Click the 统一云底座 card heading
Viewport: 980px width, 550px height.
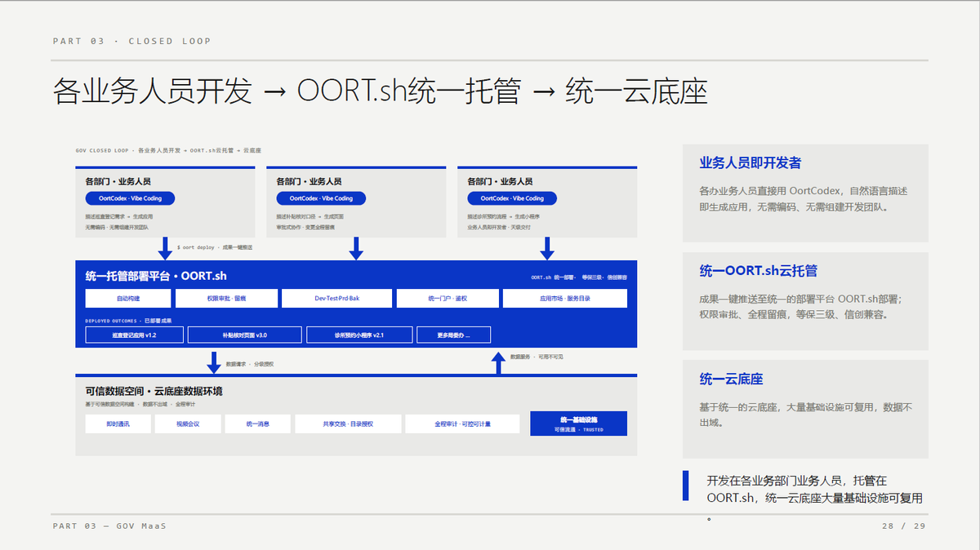(732, 379)
